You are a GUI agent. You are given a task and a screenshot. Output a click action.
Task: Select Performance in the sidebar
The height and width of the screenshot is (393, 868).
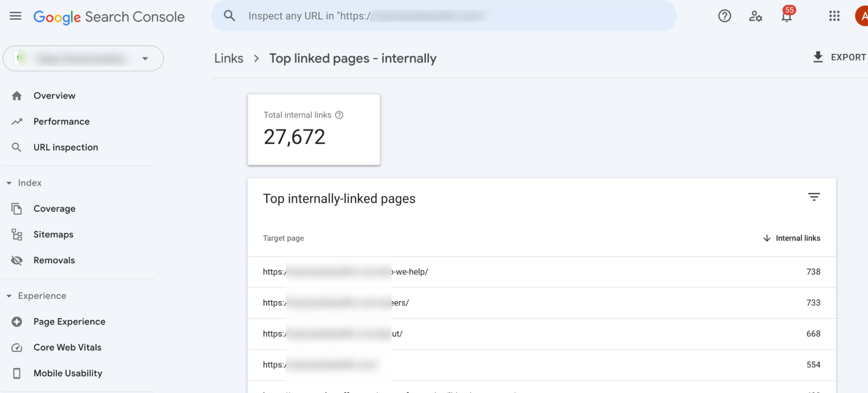click(x=61, y=121)
